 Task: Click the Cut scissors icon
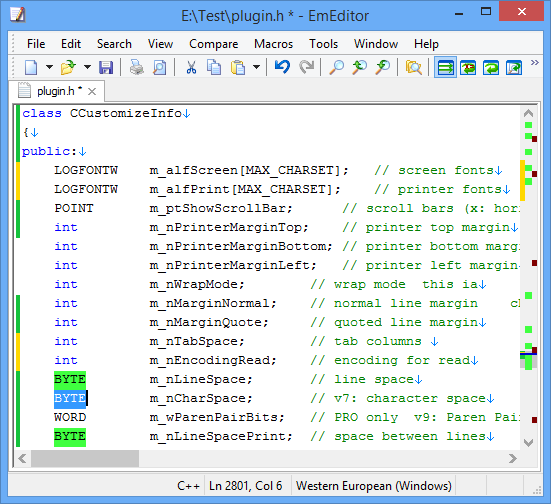pos(191,67)
